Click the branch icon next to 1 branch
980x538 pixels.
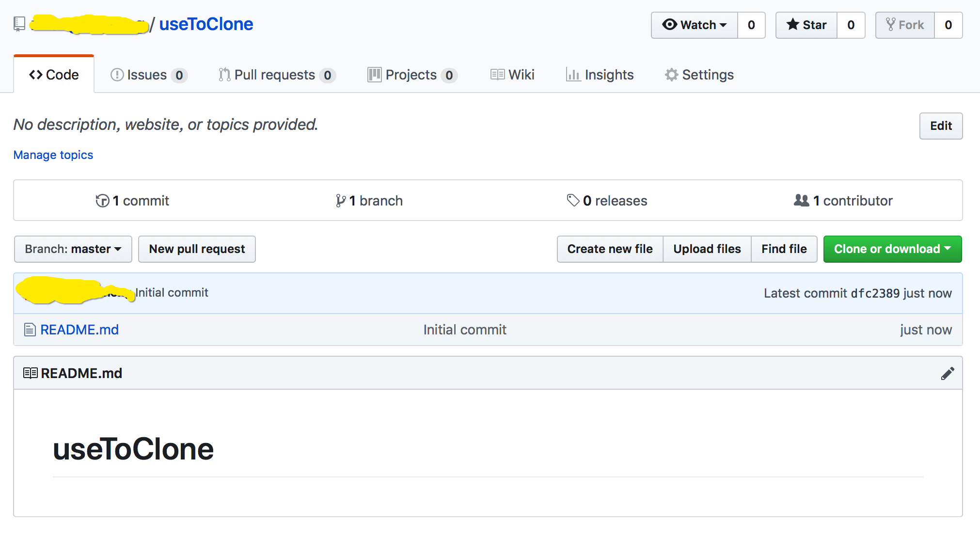(x=341, y=201)
